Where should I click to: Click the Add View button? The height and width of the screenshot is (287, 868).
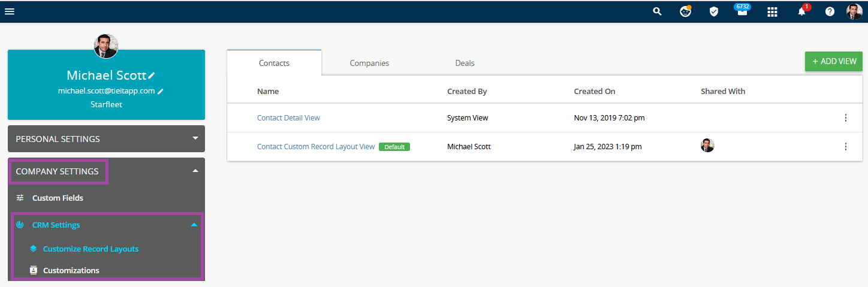[x=834, y=61]
